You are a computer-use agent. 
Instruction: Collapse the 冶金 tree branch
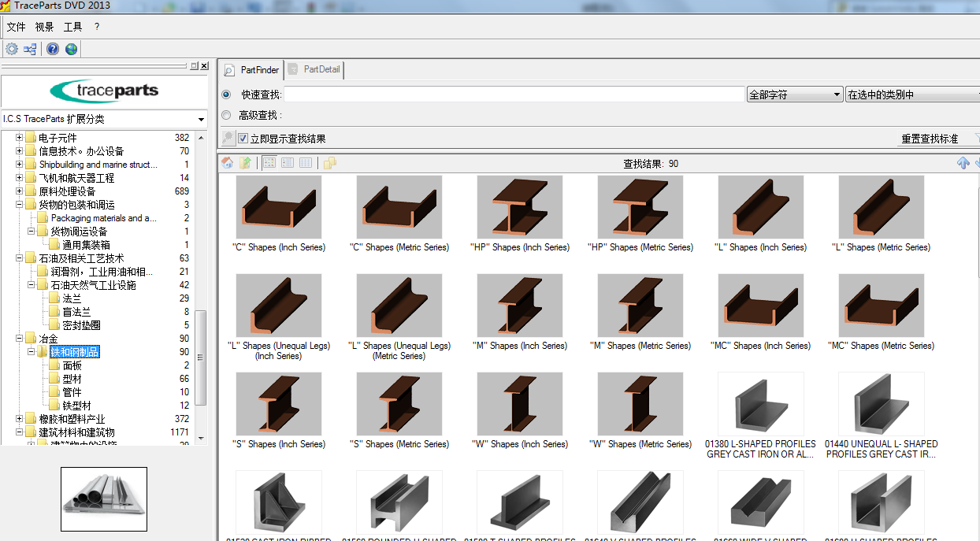point(17,339)
